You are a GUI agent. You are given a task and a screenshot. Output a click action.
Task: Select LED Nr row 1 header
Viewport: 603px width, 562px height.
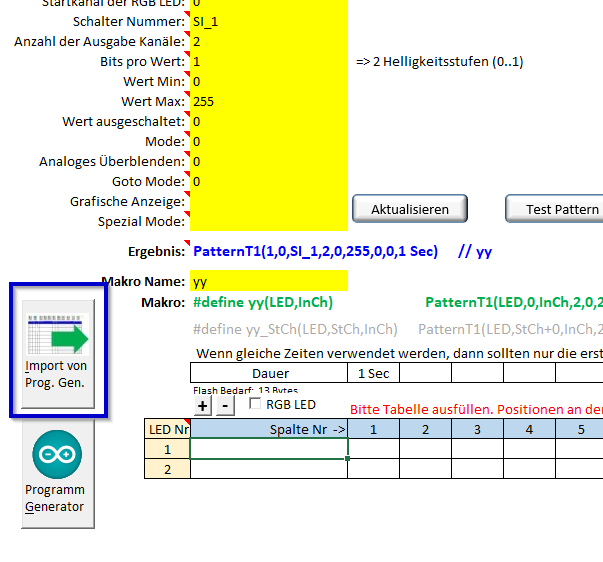(x=167, y=449)
